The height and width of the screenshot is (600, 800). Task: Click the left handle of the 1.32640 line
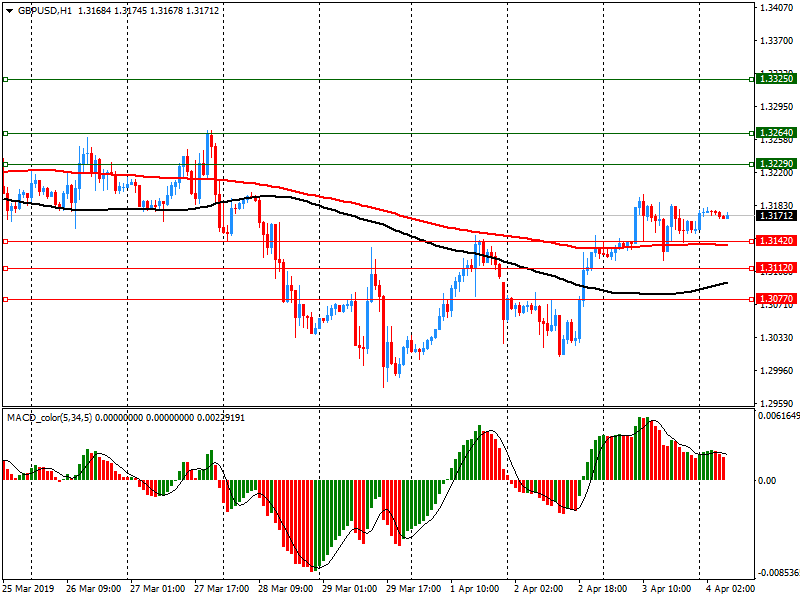pyautogui.click(x=5, y=133)
